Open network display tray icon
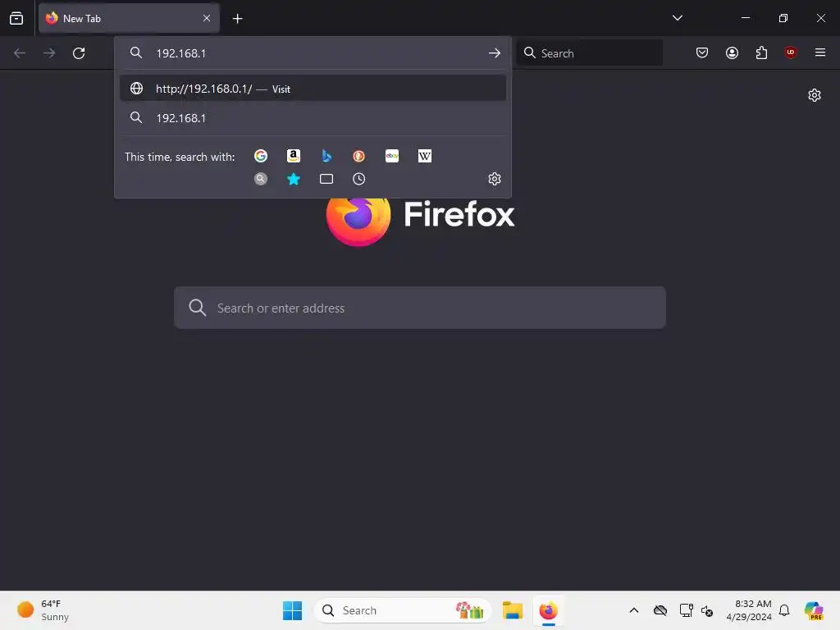Screen dimensions: 840x630 tap(686, 610)
